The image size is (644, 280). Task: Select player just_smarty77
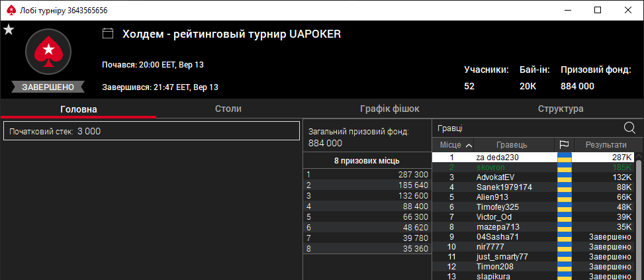click(x=533, y=257)
